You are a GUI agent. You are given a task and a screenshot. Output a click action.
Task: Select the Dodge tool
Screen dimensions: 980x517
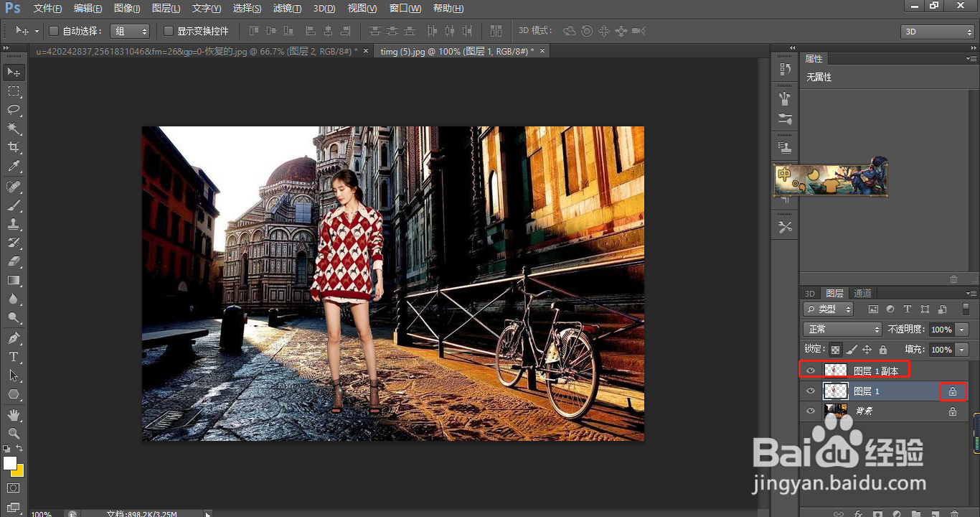14,317
